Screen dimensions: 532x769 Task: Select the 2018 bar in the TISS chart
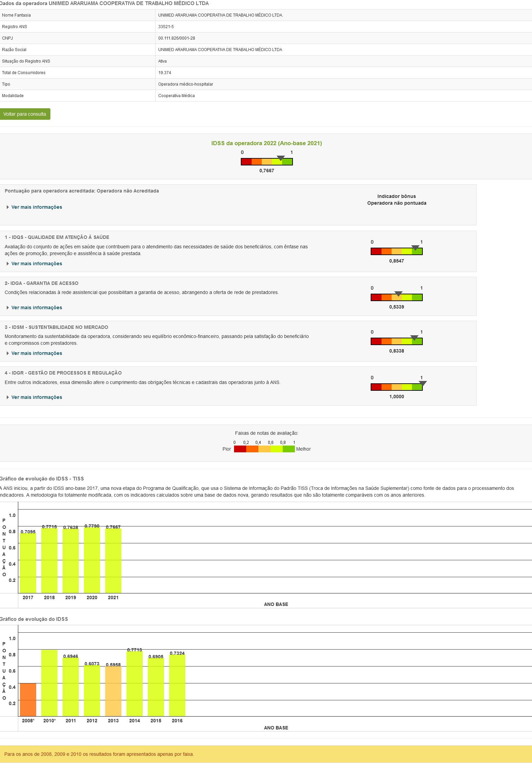pos(49,561)
